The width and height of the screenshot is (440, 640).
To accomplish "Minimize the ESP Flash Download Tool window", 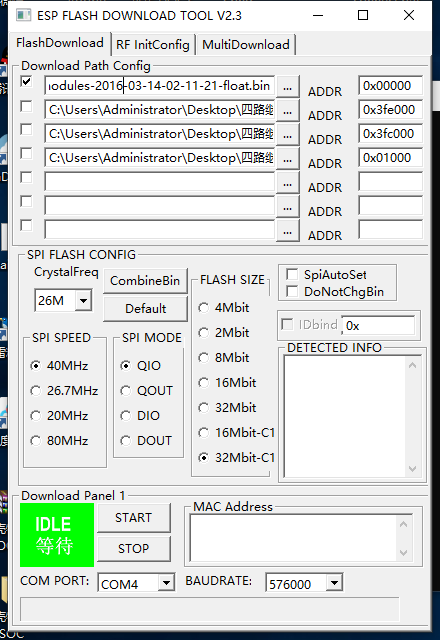I will 318,16.
